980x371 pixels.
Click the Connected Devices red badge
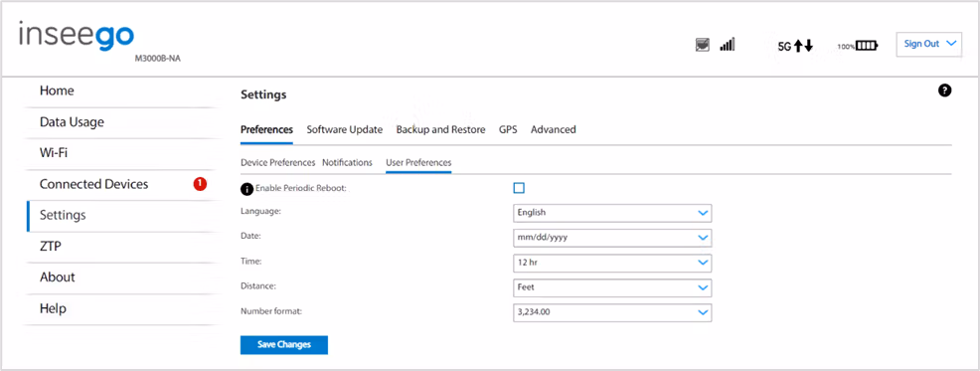200,184
